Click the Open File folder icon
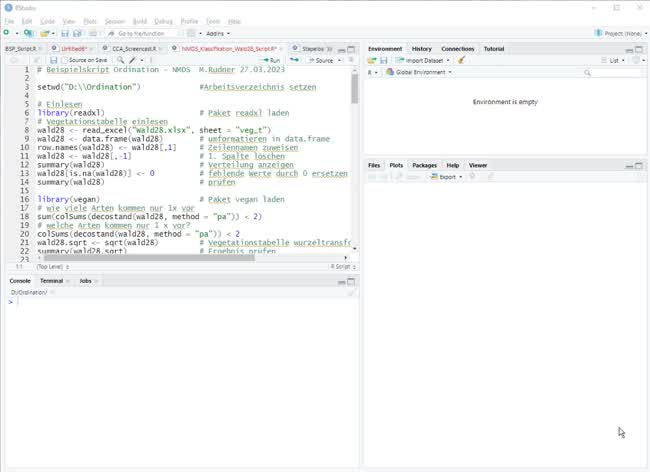 [44, 33]
